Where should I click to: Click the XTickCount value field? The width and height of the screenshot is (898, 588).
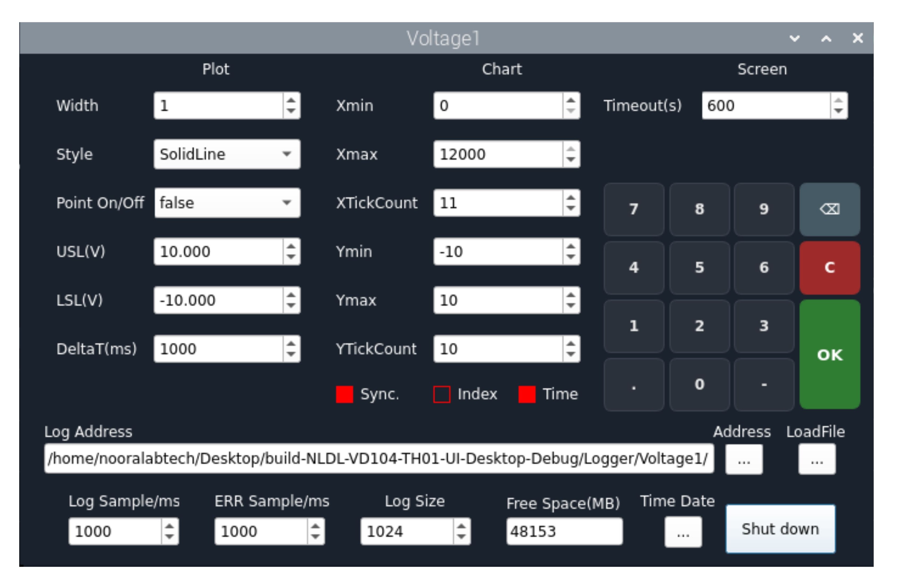[x=498, y=203]
